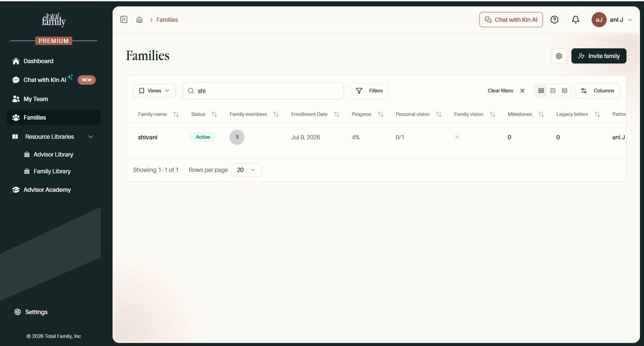Sort the table by Progress
Image resolution: width=644 pixels, height=346 pixels.
click(x=380, y=114)
